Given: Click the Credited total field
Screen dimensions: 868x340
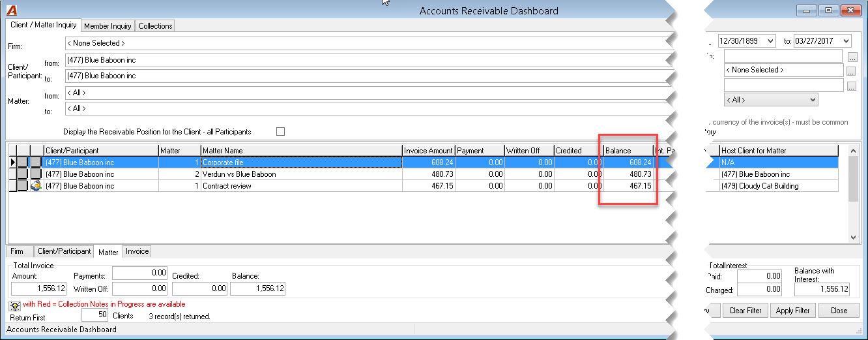Looking at the screenshot, I should coord(200,288).
